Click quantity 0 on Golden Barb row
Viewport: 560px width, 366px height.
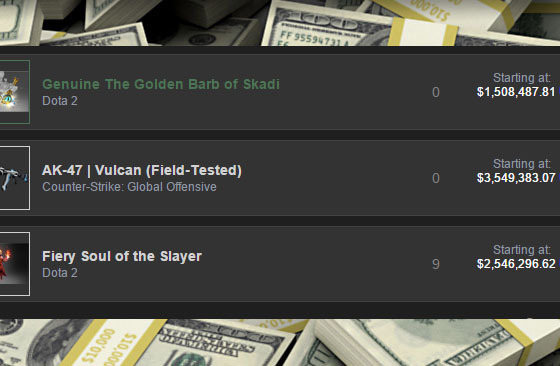436,92
